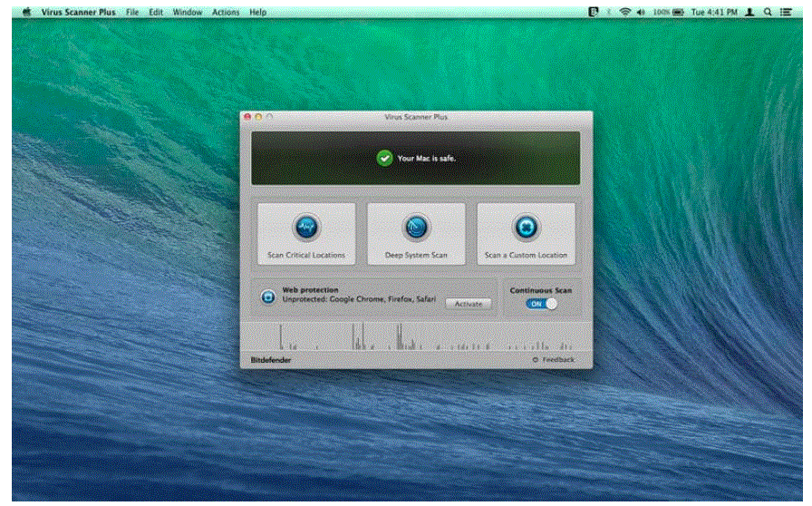
Task: Click the Deep System Scan radar icon
Action: [416, 227]
